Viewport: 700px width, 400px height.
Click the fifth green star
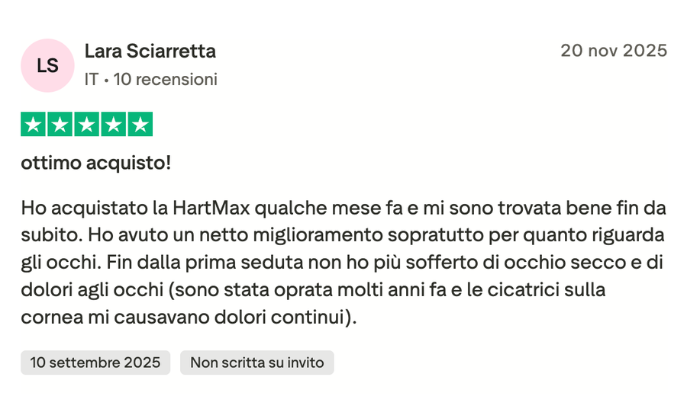point(141,125)
